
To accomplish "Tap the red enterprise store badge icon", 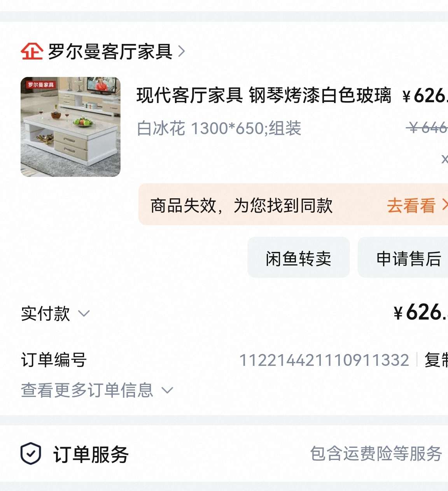I will tap(31, 51).
